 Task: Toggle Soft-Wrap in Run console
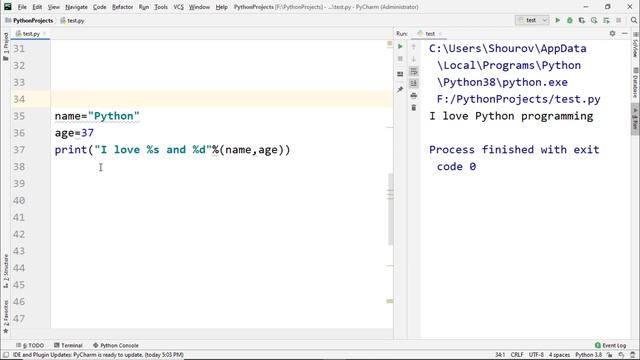pyautogui.click(x=413, y=71)
